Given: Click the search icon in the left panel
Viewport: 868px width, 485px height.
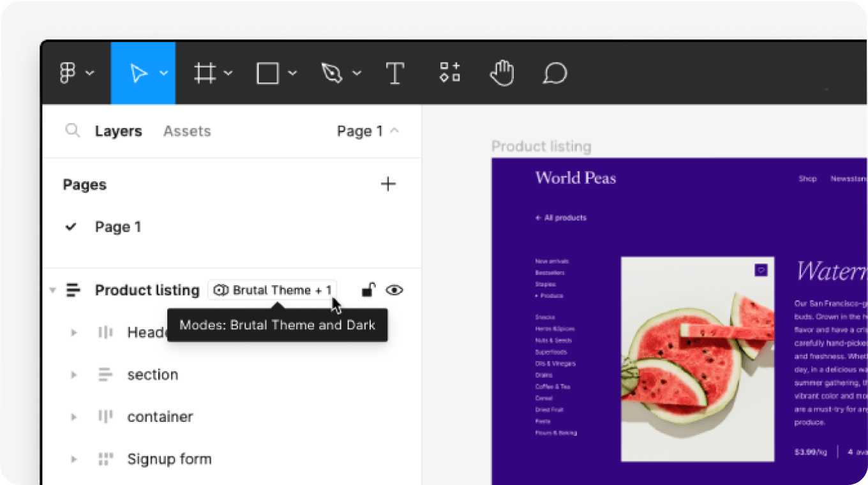Looking at the screenshot, I should pyautogui.click(x=73, y=131).
